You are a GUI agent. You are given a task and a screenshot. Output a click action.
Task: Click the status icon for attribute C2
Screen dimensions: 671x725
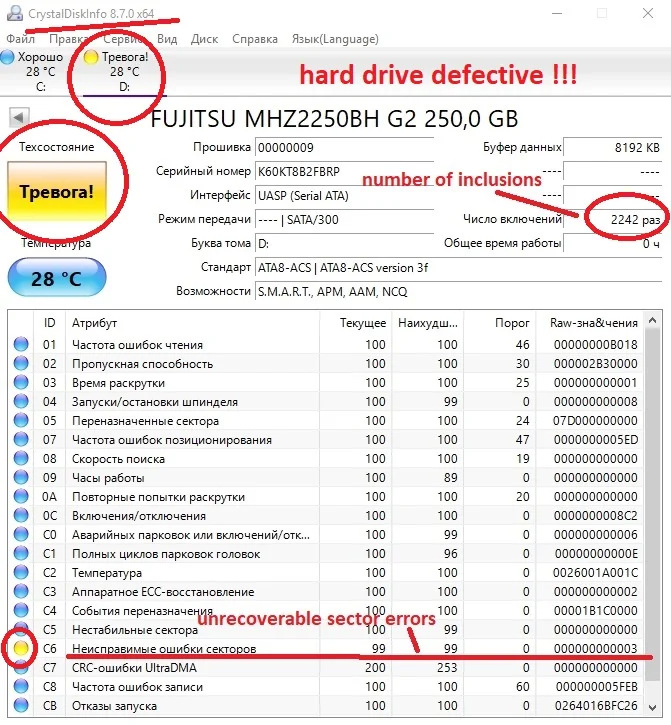click(x=21, y=572)
